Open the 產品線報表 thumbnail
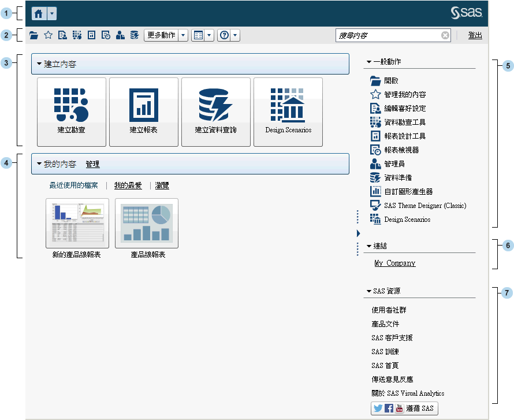Viewport: 514px width, 420px height. pos(147,224)
